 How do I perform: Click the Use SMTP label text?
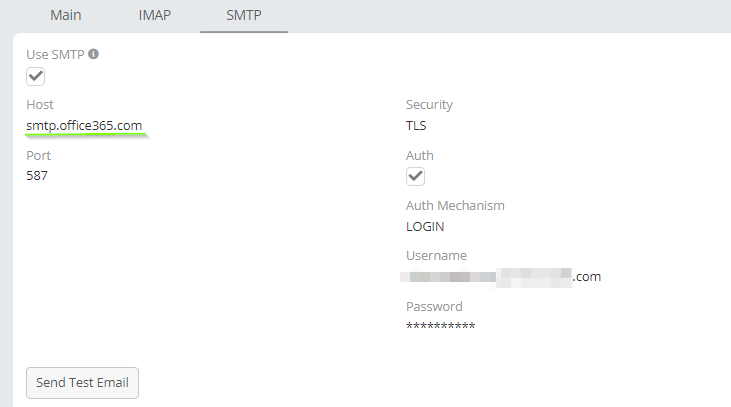(x=55, y=55)
